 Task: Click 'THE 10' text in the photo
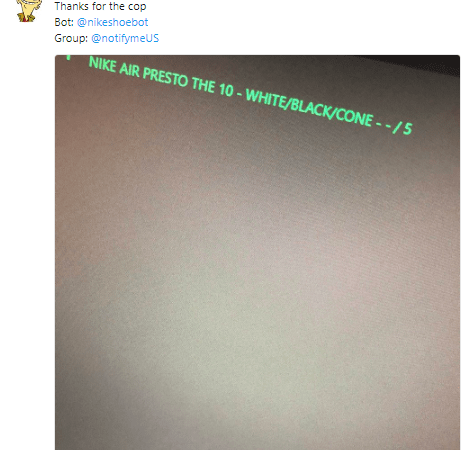click(x=213, y=88)
